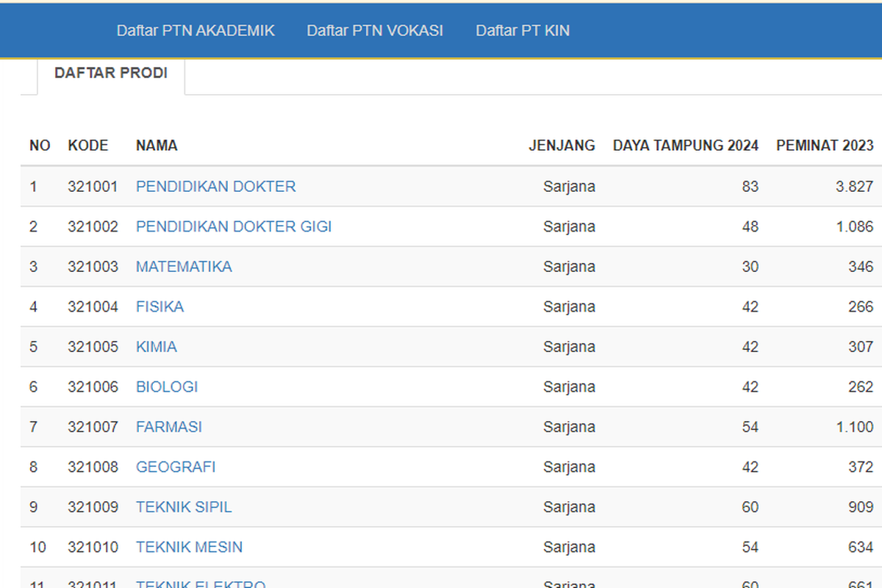
Task: Open the Daftar PTN VOKASI menu
Action: tap(375, 30)
